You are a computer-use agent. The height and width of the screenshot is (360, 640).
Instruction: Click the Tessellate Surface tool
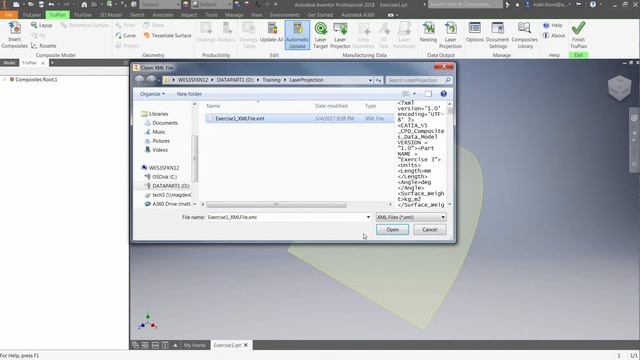click(167, 36)
